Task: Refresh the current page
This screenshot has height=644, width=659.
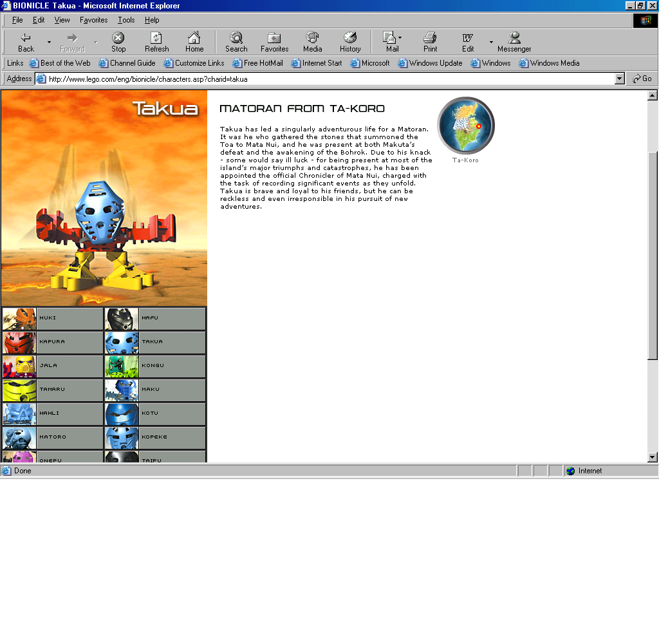Action: tap(157, 42)
